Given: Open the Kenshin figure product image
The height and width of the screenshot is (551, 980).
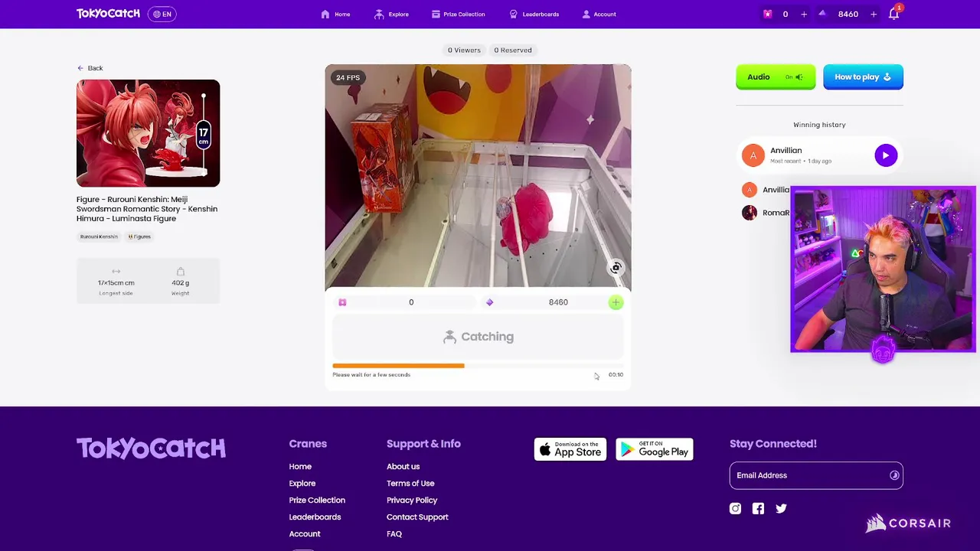Looking at the screenshot, I should coord(148,133).
